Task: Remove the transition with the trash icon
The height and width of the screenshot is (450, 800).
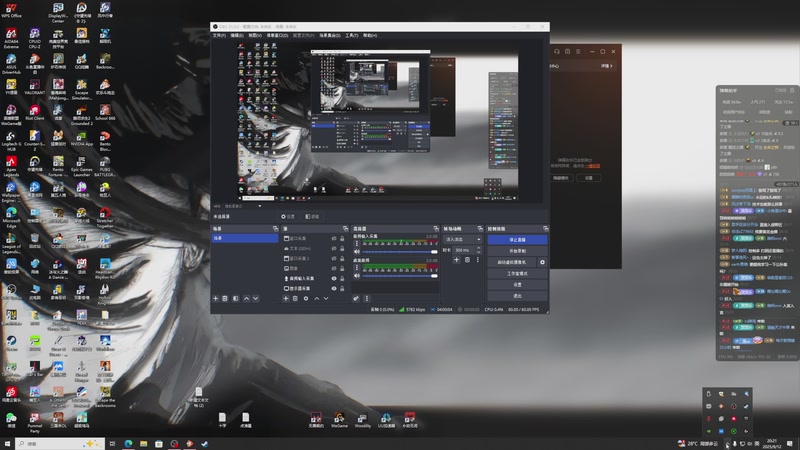Action: pyautogui.click(x=467, y=260)
